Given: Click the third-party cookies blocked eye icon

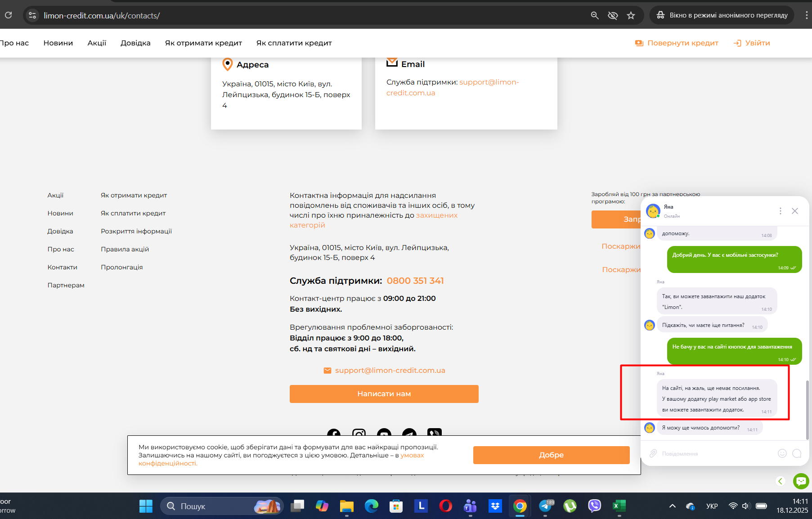Looking at the screenshot, I should [x=613, y=15].
